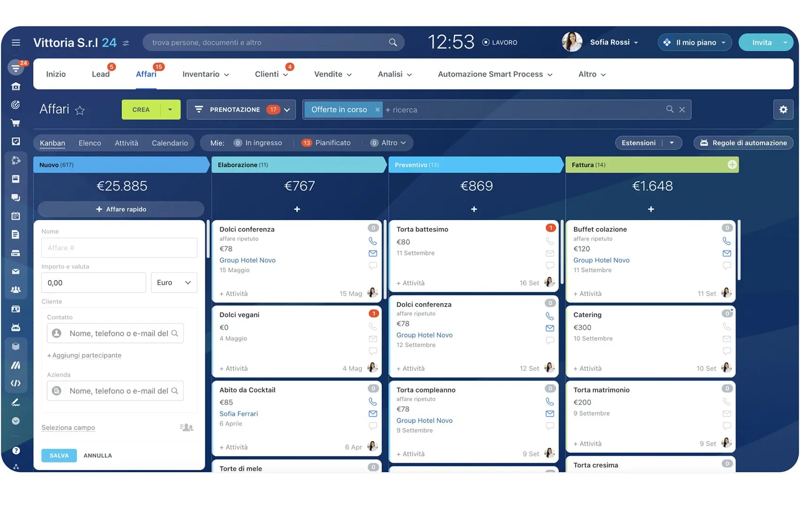Clear the deal filter search with X
The image size is (800, 532).
682,110
